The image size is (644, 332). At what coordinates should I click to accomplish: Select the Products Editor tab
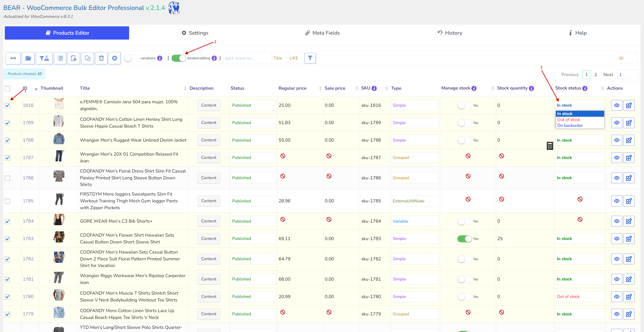click(67, 33)
